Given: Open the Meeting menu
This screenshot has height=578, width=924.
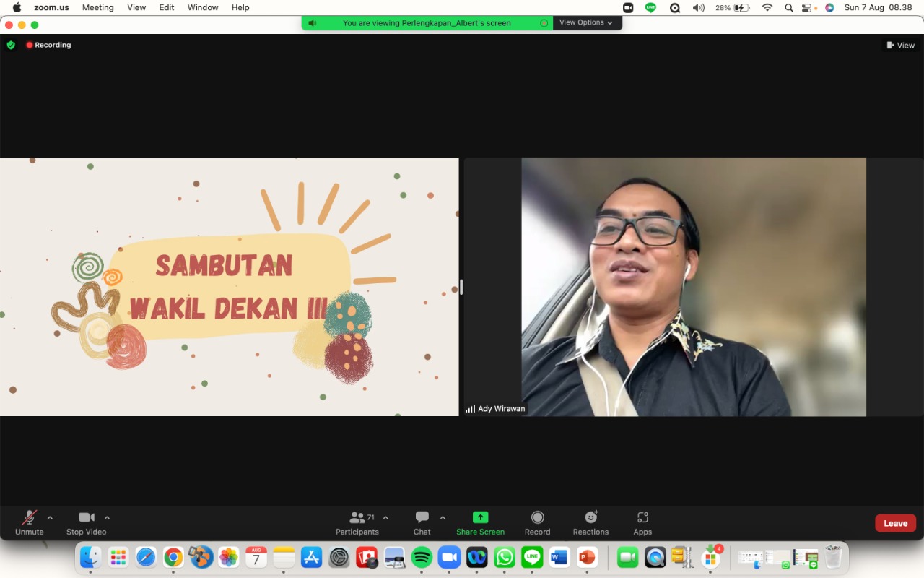Looking at the screenshot, I should [98, 7].
